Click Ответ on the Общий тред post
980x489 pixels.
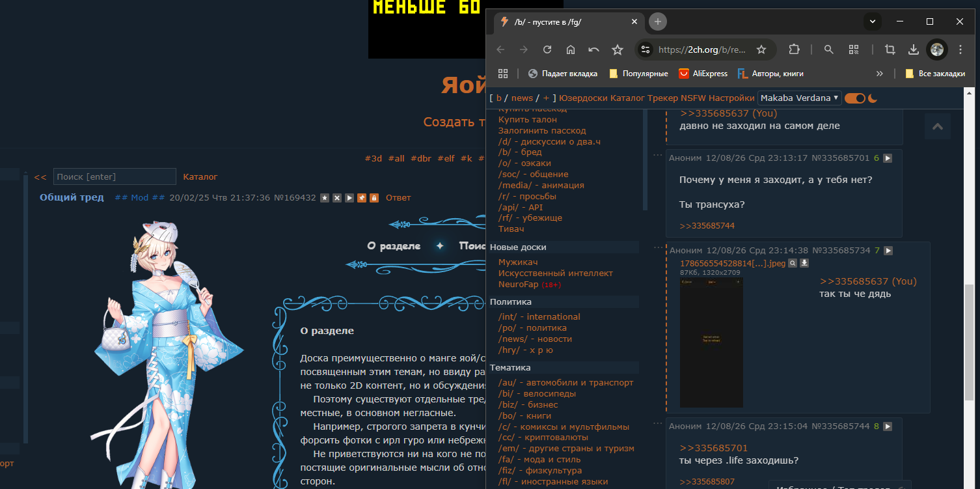398,198
